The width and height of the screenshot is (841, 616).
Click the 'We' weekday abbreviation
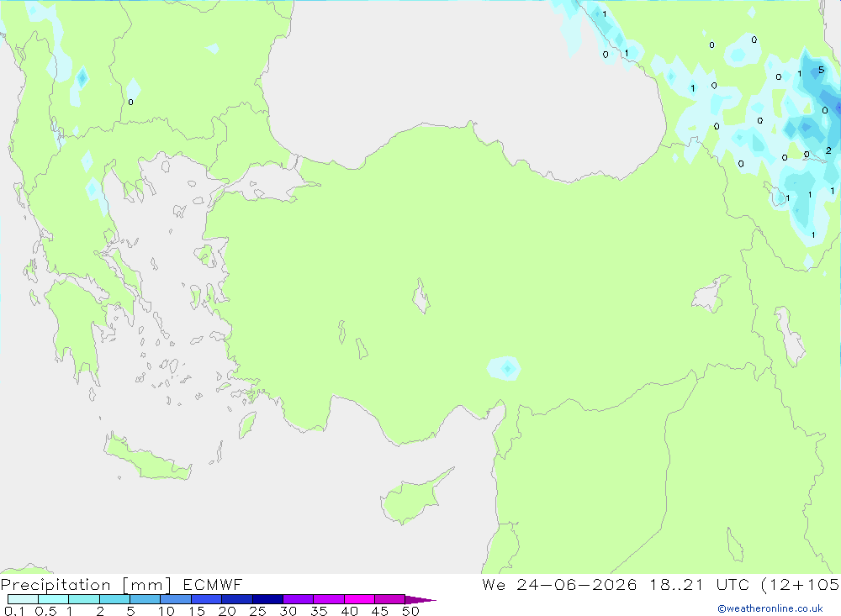[494, 584]
